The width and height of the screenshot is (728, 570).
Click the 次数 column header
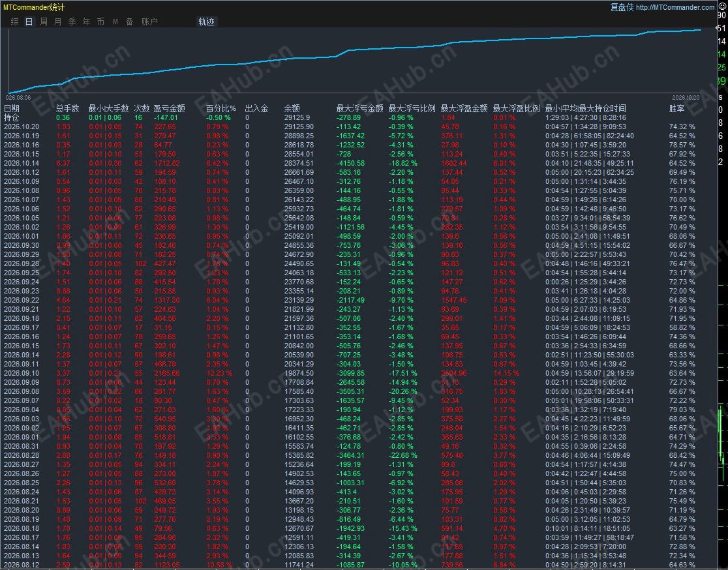tap(142, 109)
